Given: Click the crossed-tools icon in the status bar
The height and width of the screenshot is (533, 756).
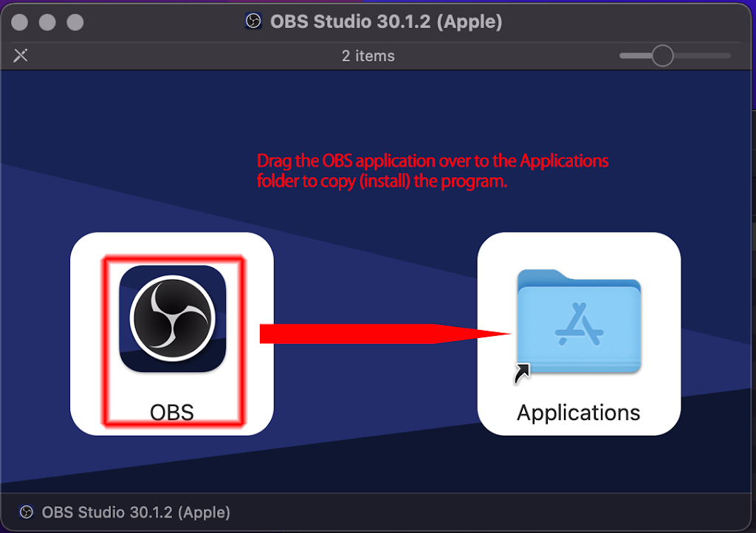Looking at the screenshot, I should [21, 55].
